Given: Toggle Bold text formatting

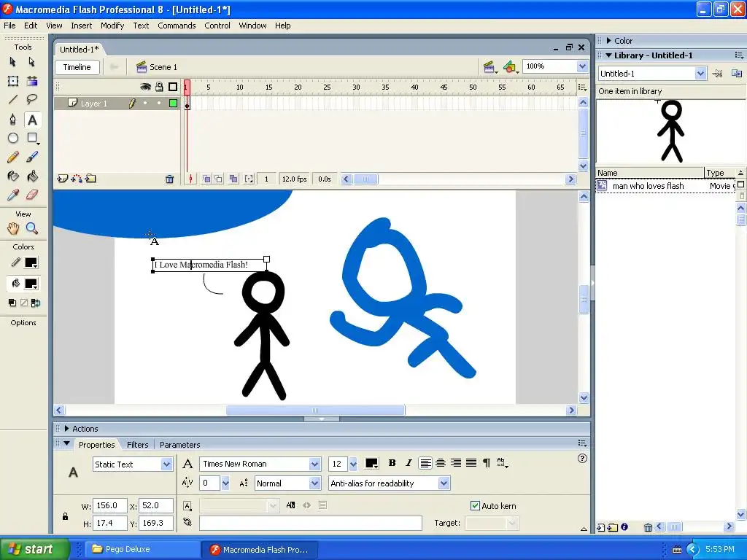Looking at the screenshot, I should (392, 463).
